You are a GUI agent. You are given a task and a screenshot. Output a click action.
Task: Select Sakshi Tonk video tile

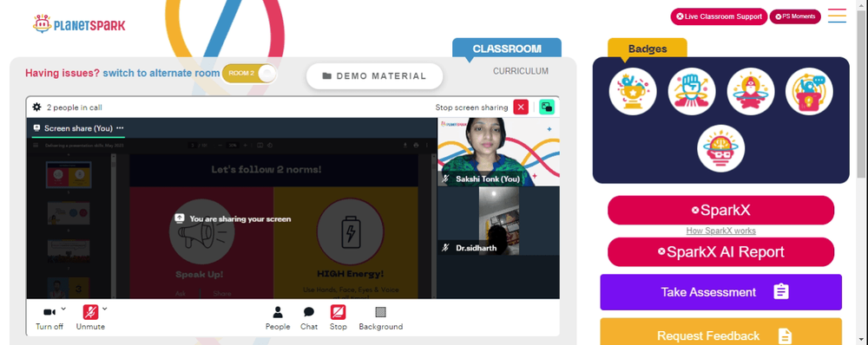click(x=498, y=152)
